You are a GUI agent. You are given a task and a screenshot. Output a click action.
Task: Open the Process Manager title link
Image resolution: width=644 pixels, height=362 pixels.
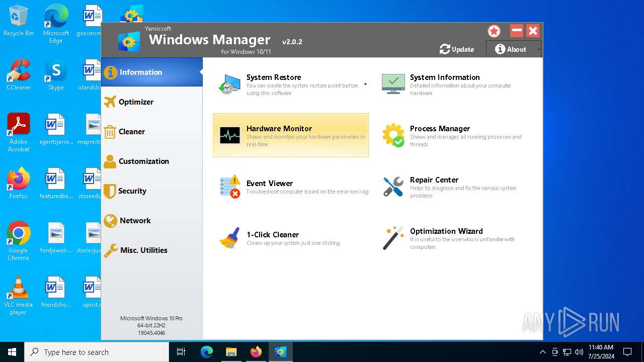(x=440, y=129)
